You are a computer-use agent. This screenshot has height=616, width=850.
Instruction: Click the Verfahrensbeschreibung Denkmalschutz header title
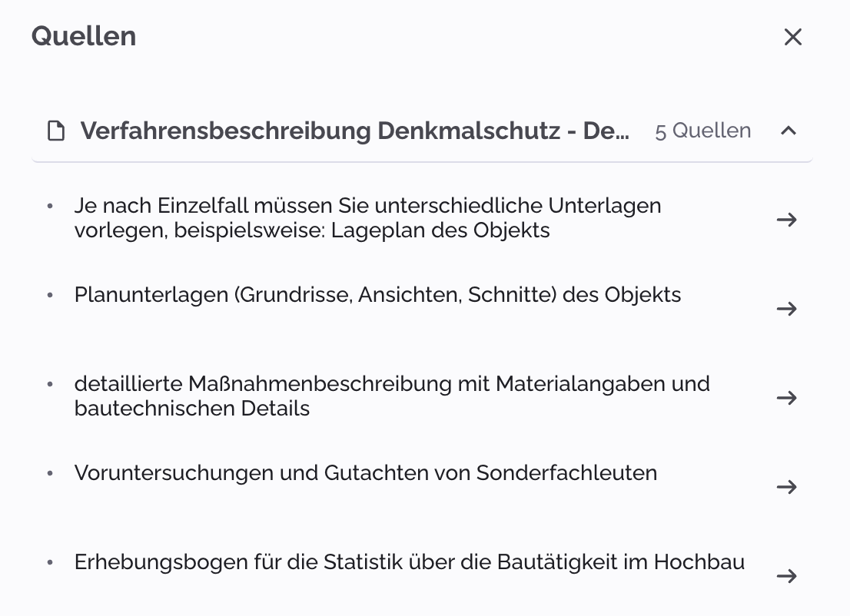(357, 131)
